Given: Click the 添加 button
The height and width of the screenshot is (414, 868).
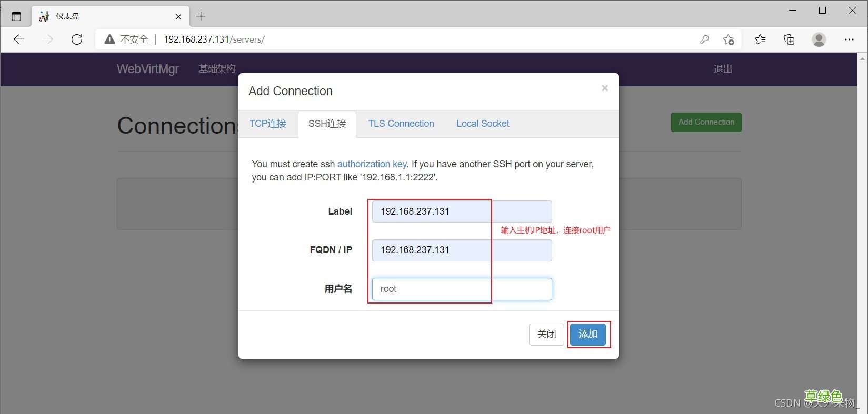Looking at the screenshot, I should point(588,334).
